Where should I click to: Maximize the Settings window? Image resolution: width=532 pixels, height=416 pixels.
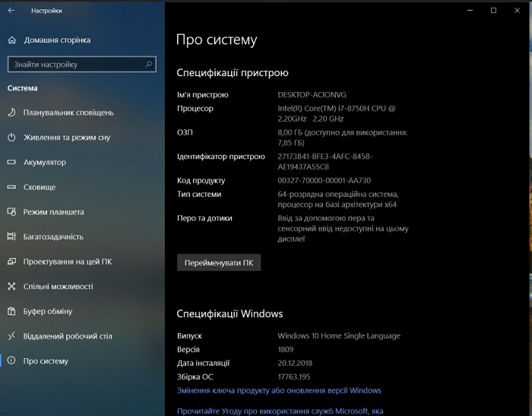point(494,11)
